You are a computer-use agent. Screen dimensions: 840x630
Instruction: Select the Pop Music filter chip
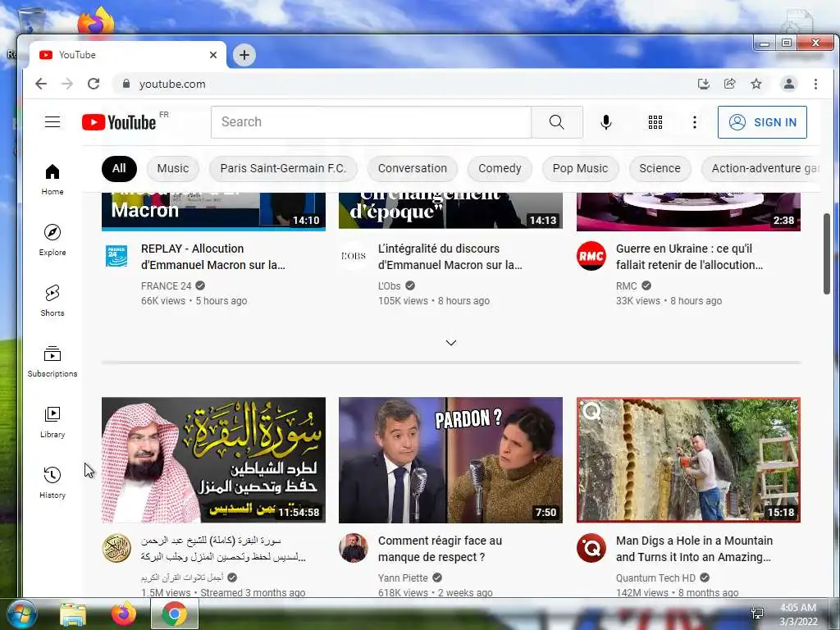[580, 168]
